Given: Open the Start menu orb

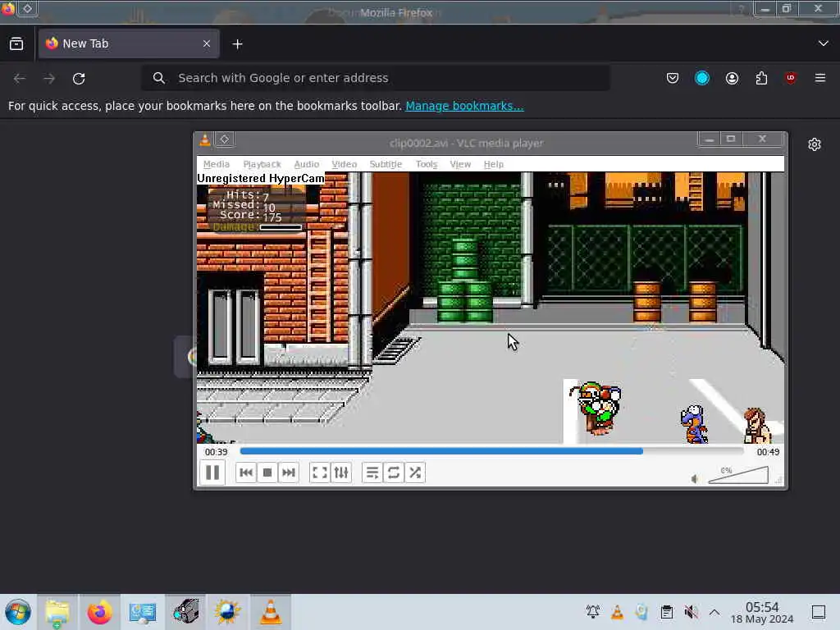Looking at the screenshot, I should pyautogui.click(x=18, y=612).
